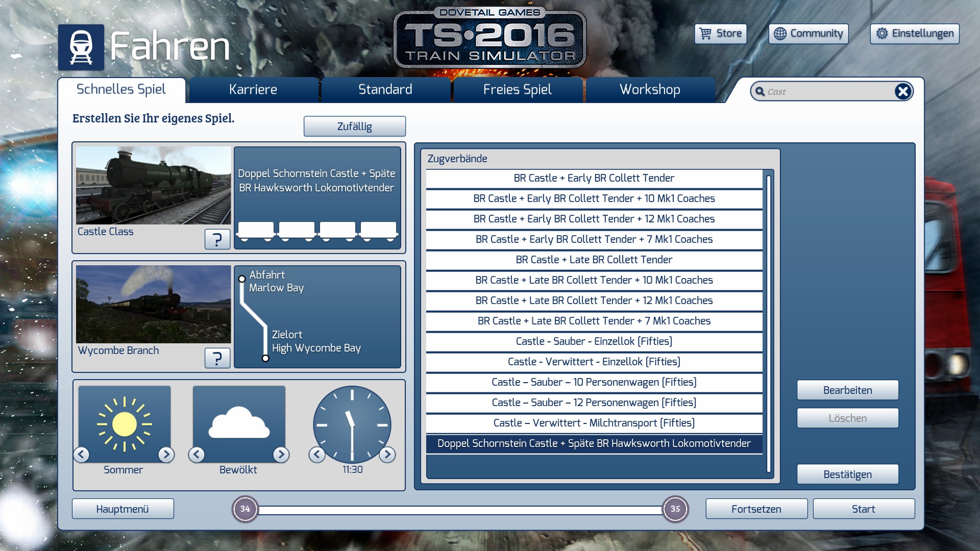This screenshot has height=551, width=980.
Task: Open Community via globe button
Action: point(808,34)
